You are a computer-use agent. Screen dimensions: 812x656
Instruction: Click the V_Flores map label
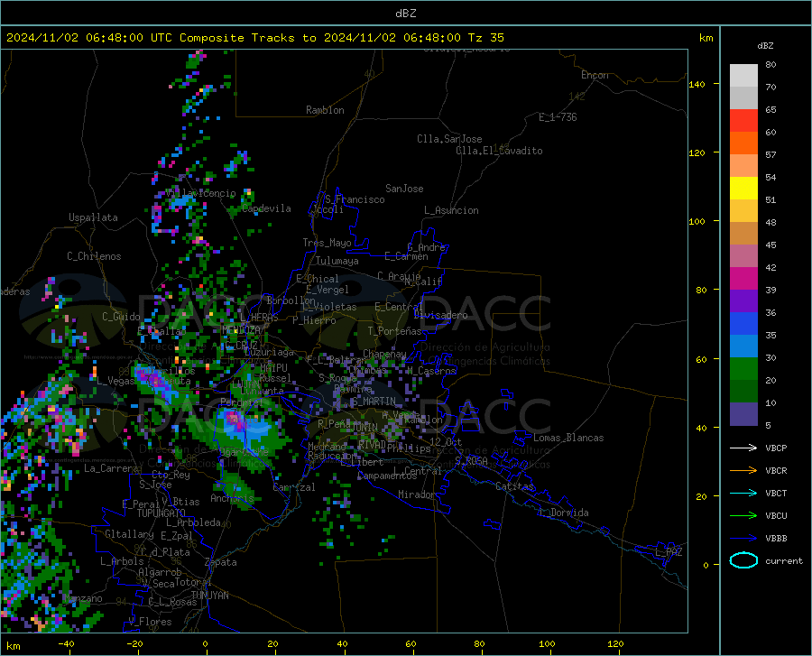click(x=150, y=622)
